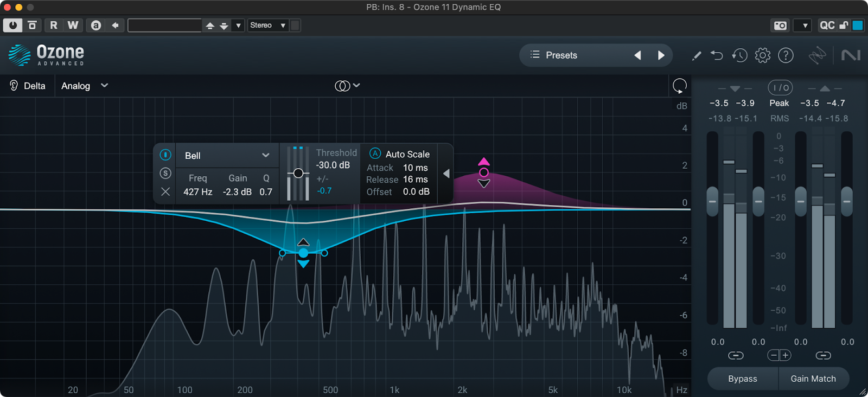This screenshot has height=397, width=868.
Task: Click the pencil edit icon
Action: pyautogui.click(x=697, y=55)
